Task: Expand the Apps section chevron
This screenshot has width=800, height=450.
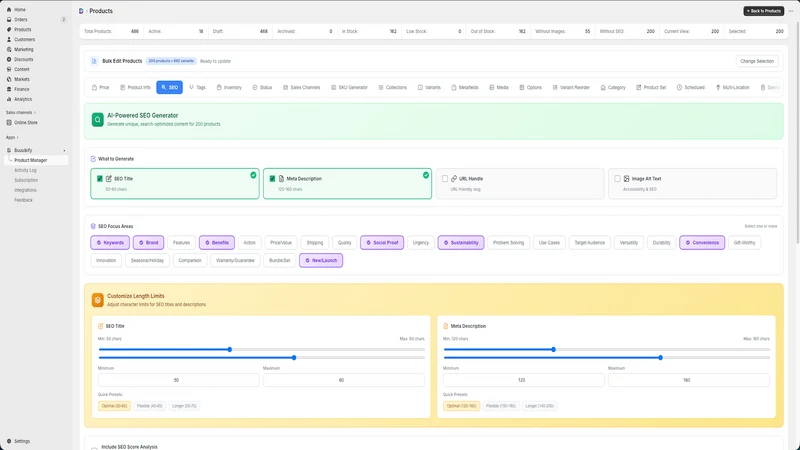Action: pos(17,138)
